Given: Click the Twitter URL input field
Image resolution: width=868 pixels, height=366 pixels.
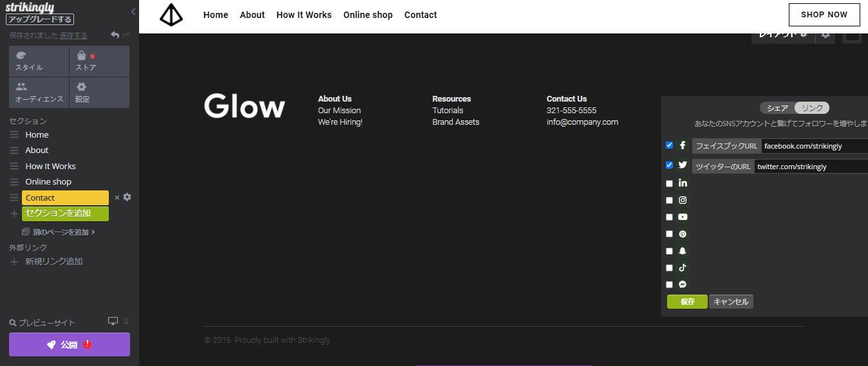Looking at the screenshot, I should (810, 167).
